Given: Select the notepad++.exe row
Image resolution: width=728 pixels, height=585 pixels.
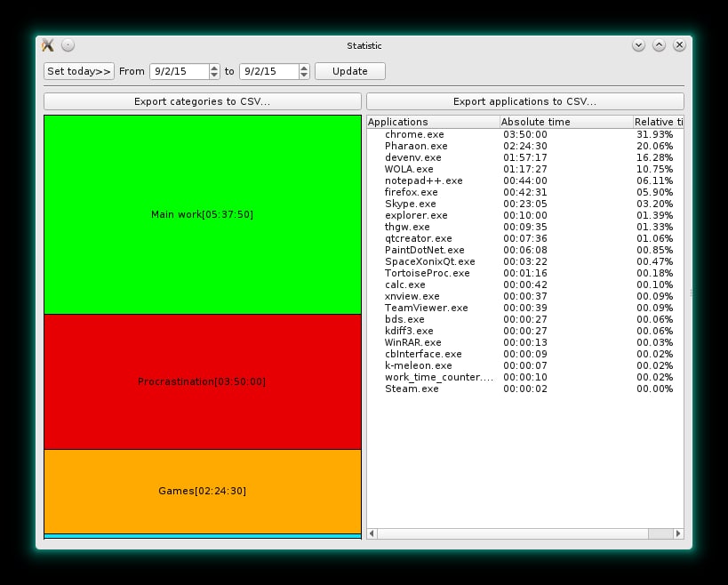Looking at the screenshot, I should point(525,180).
